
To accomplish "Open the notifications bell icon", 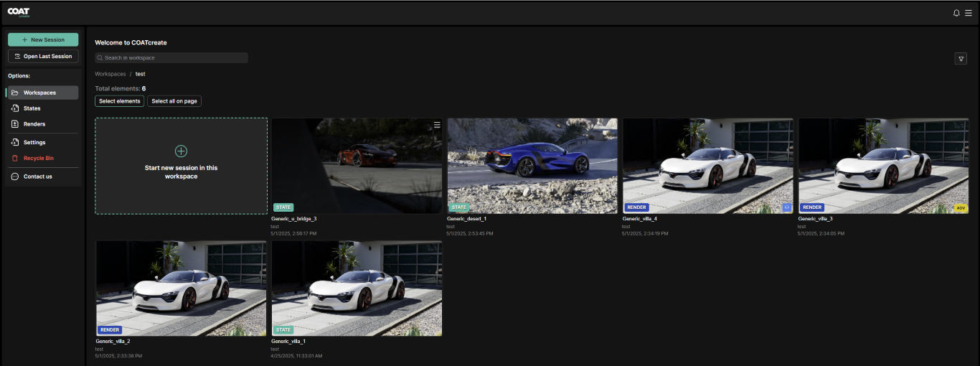I will 956,13.
